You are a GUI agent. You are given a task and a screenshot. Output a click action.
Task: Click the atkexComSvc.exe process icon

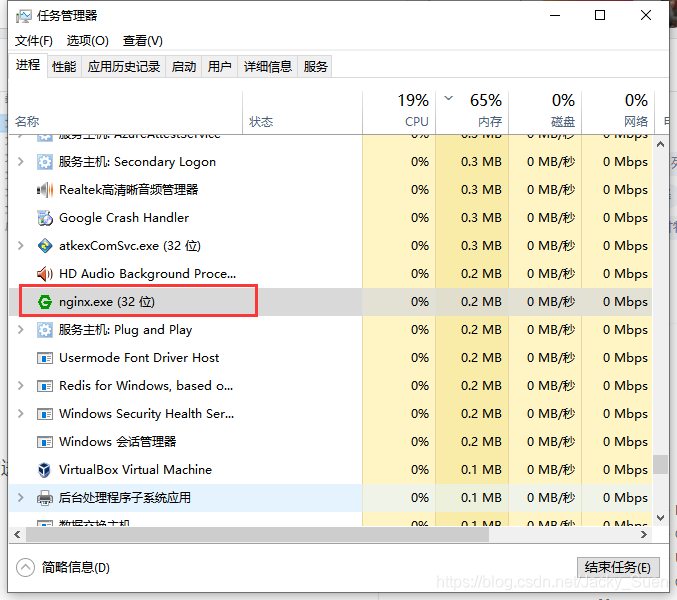45,246
